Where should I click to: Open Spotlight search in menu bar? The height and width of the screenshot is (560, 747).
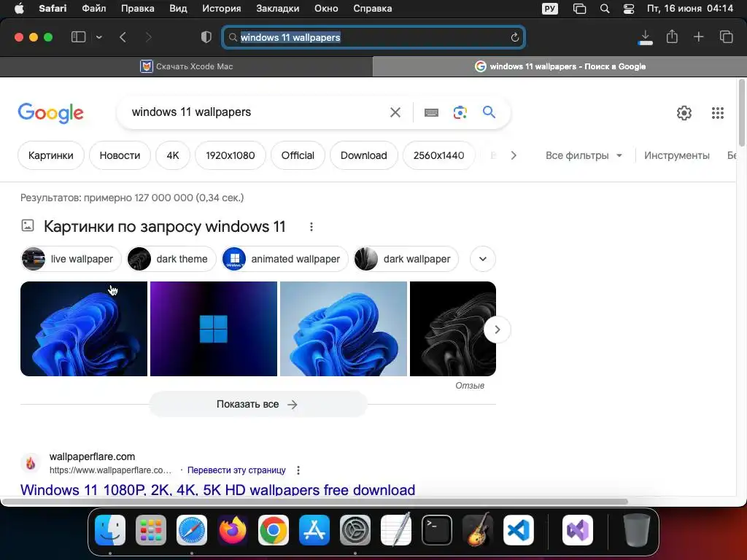(605, 9)
